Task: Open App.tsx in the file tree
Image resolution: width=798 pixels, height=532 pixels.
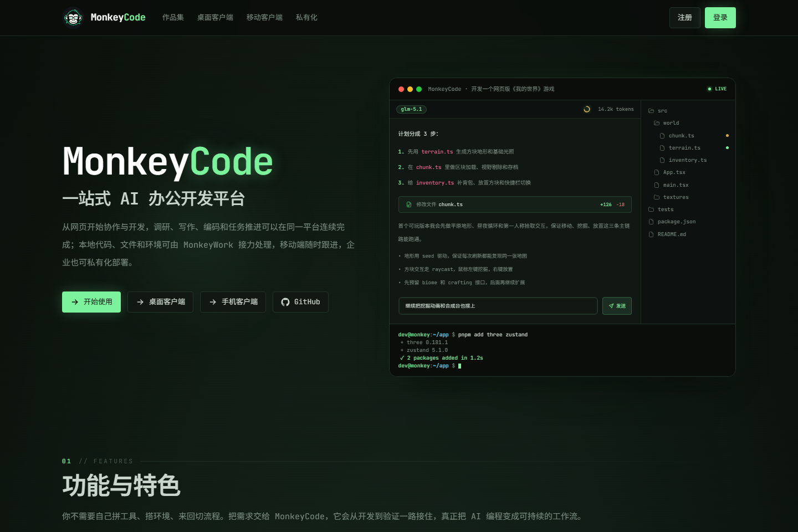Action: [x=669, y=172]
